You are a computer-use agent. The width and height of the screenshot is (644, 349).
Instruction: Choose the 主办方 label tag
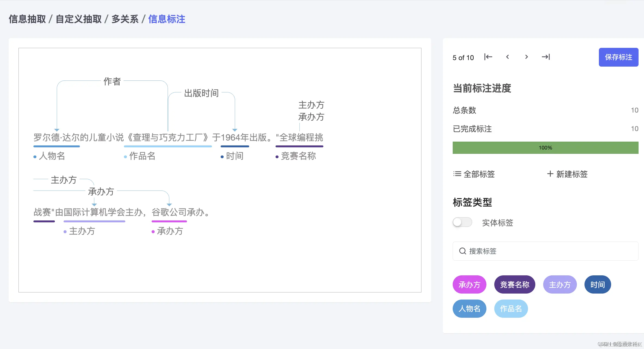pos(560,285)
